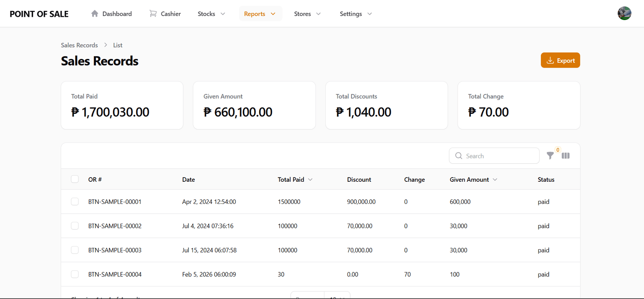644x299 pixels.
Task: Click date Jul 15, 2024 06:07:58
Action: pyautogui.click(x=209, y=250)
